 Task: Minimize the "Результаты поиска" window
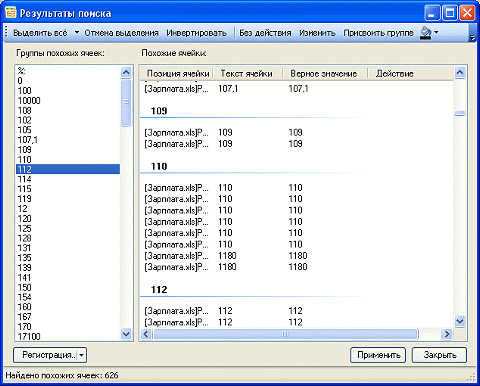(x=432, y=13)
